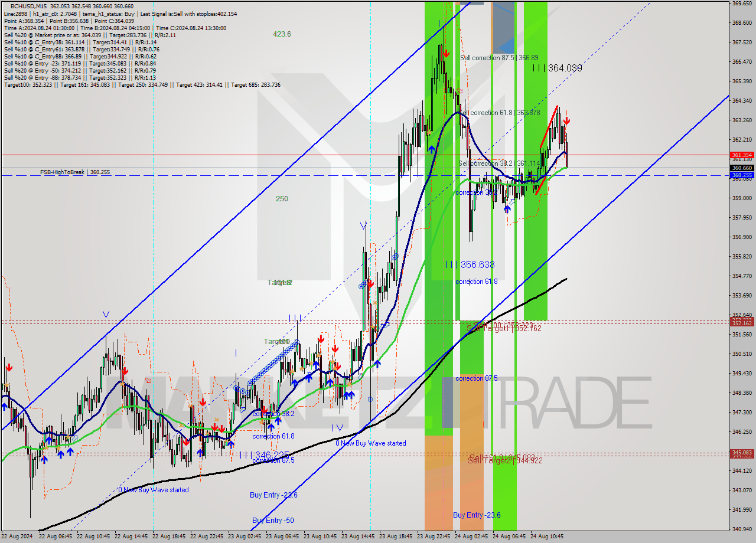Click the 355.820 value on price scale

tap(742, 257)
